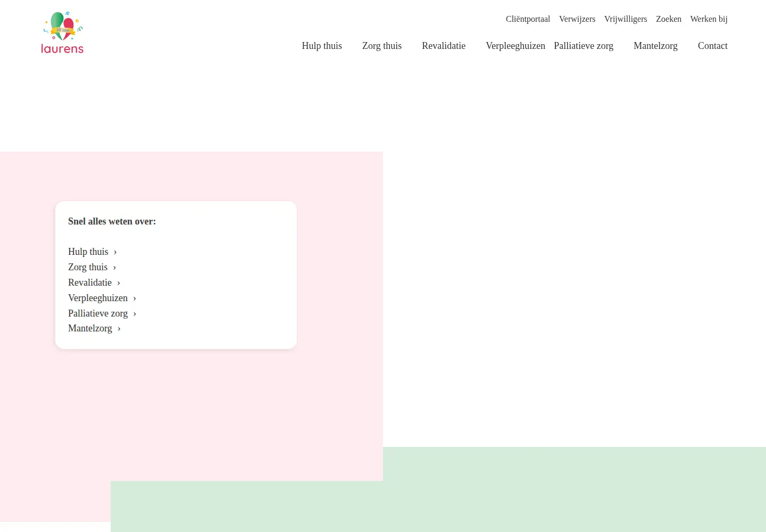
Task: Select Verpleeghuizen in main navigation
Action: point(515,46)
